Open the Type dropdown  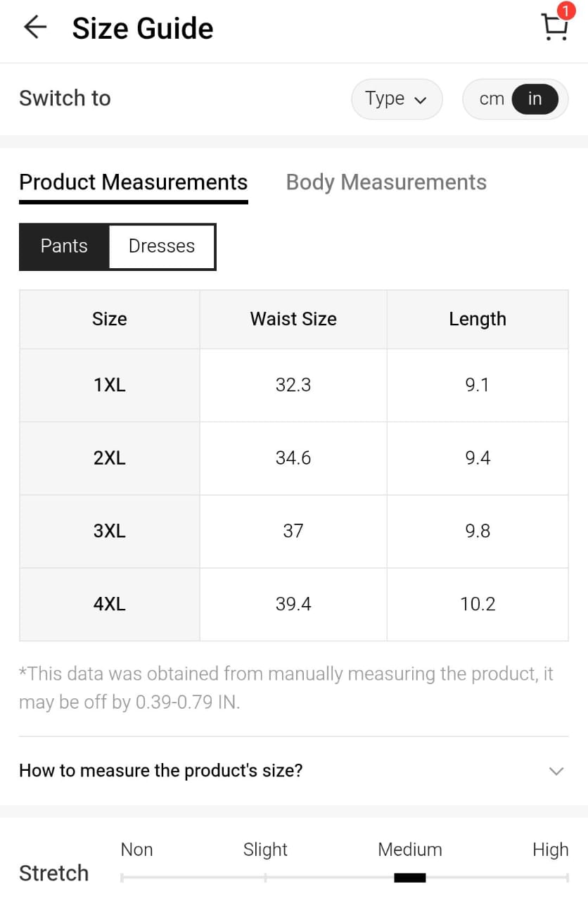pos(397,99)
